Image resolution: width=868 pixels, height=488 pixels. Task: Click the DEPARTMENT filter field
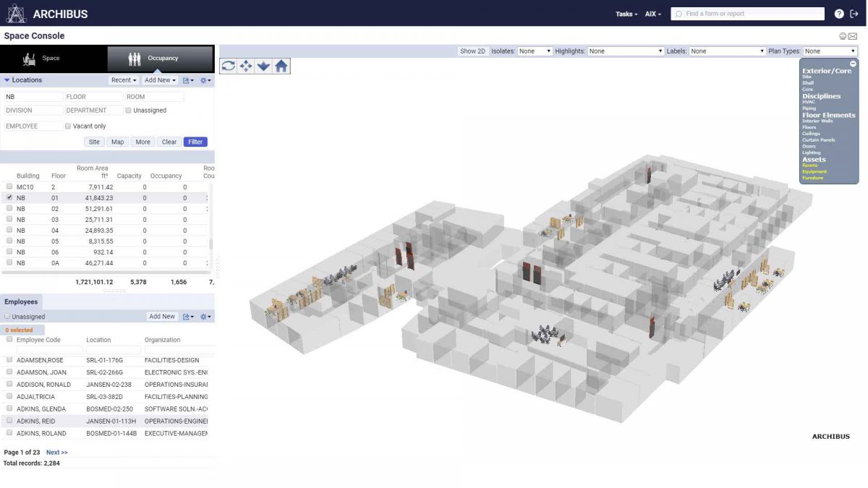93,111
